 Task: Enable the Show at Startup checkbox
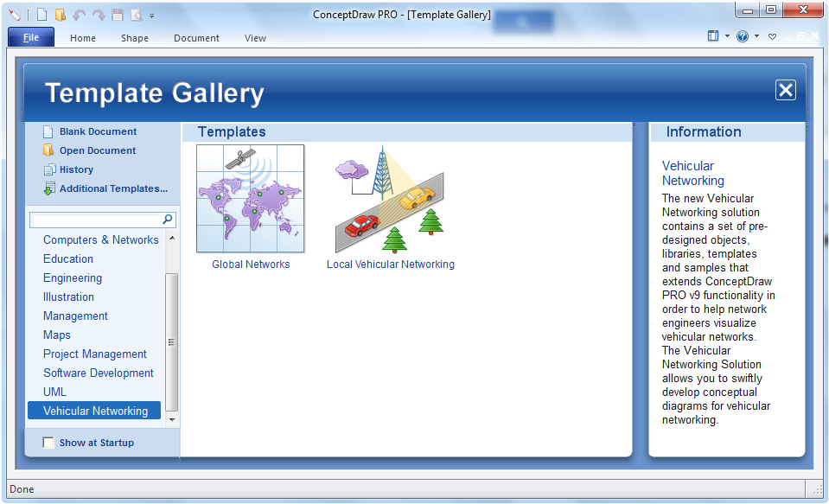click(x=48, y=443)
